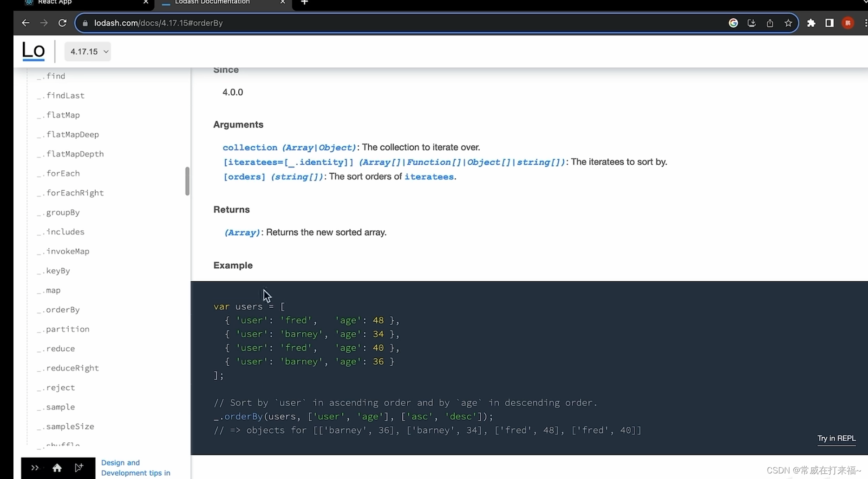The height and width of the screenshot is (479, 868).
Task: Close the Lodash Documentation tab
Action: point(283,2)
